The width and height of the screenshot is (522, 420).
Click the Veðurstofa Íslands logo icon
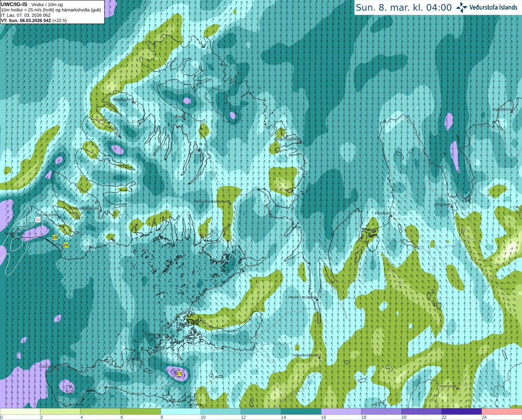(x=462, y=7)
